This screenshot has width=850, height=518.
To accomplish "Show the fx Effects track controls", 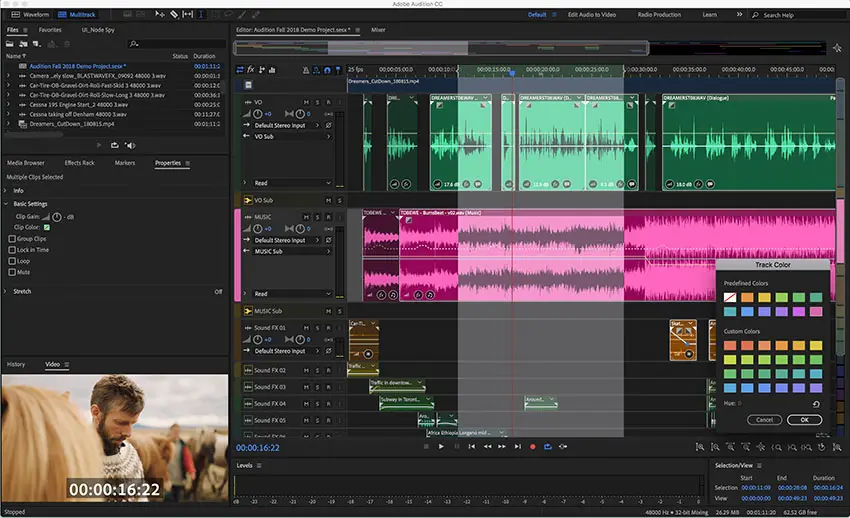I will point(251,70).
